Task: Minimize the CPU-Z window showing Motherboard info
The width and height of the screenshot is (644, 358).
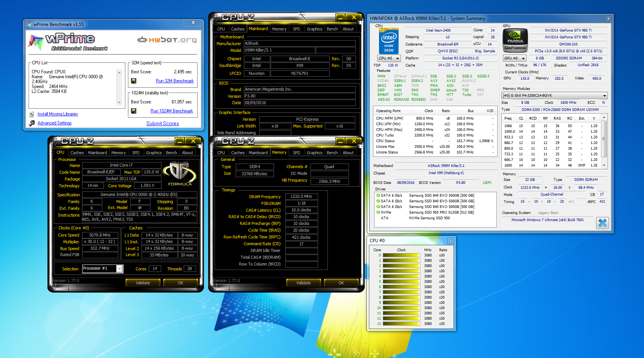Action: [x=340, y=17]
